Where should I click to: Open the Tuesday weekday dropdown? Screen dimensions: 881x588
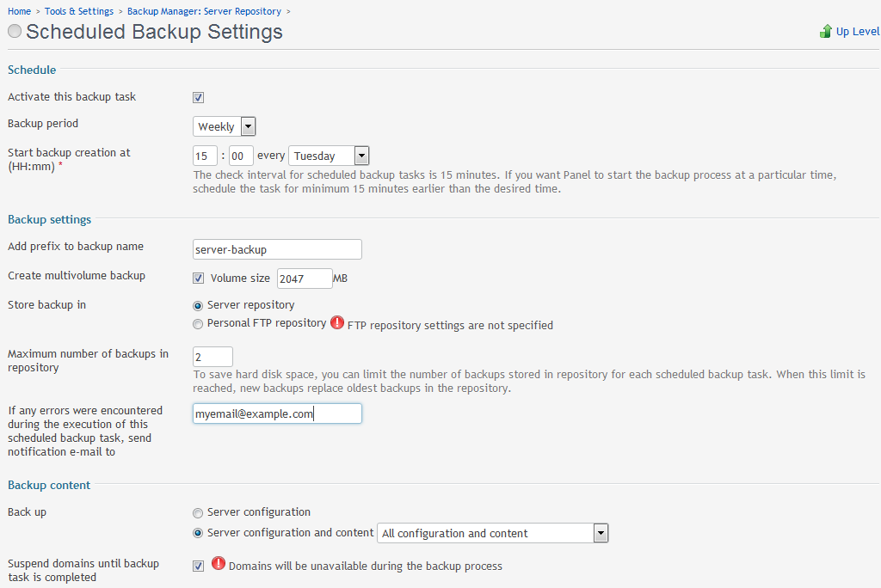pyautogui.click(x=329, y=156)
